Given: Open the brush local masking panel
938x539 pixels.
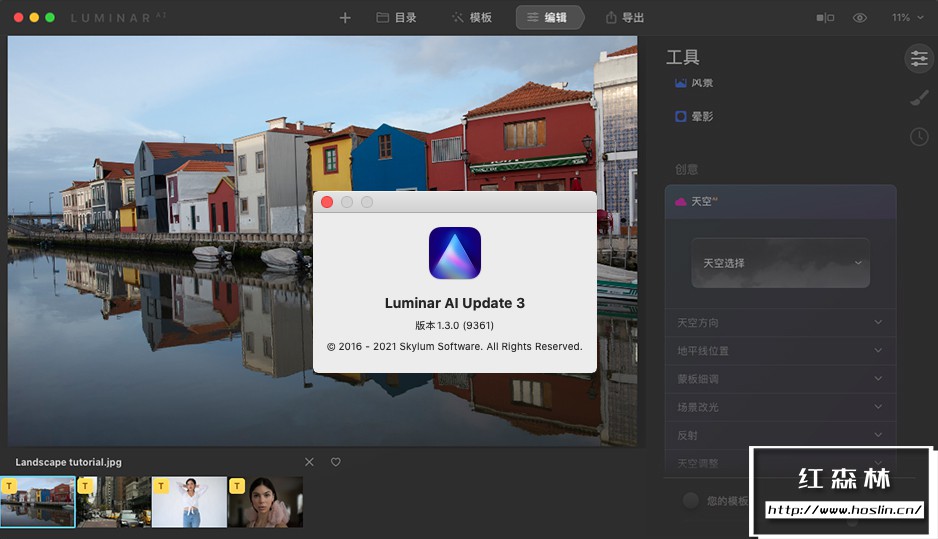Looking at the screenshot, I should point(919,98).
